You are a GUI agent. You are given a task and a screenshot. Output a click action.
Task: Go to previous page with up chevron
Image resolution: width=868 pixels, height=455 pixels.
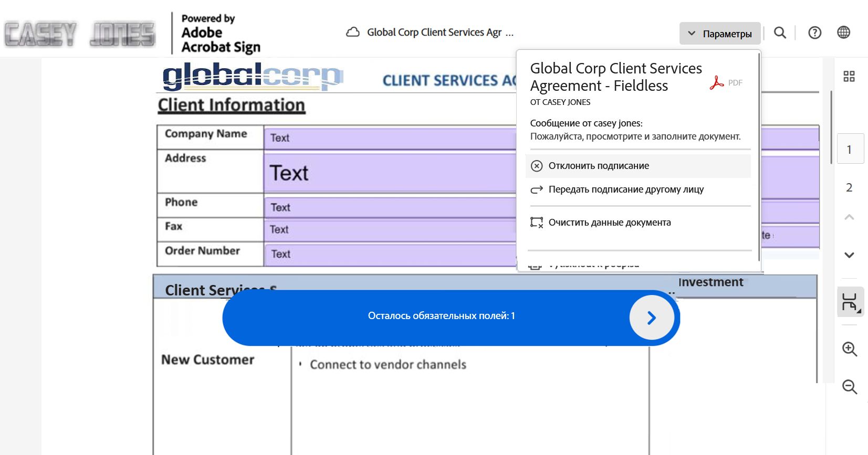click(x=849, y=217)
